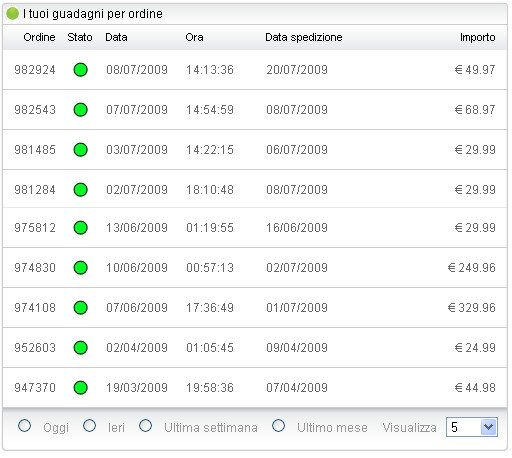Click green status icon for order 975812
Viewport: 512px width, 458px height.
point(80,228)
